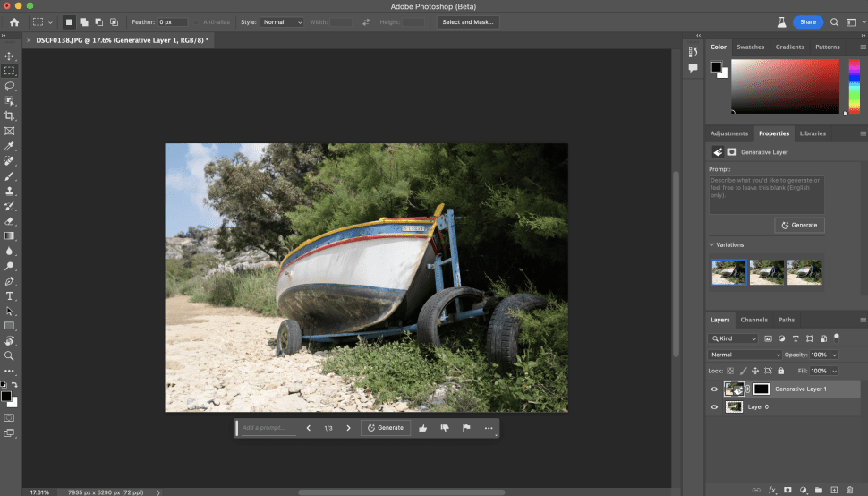Click the blue Share button
Viewport: 868px width, 496px height.
click(x=808, y=22)
